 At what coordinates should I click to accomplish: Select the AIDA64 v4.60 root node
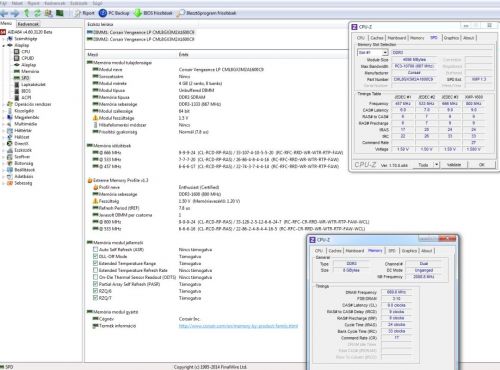[x=26, y=32]
